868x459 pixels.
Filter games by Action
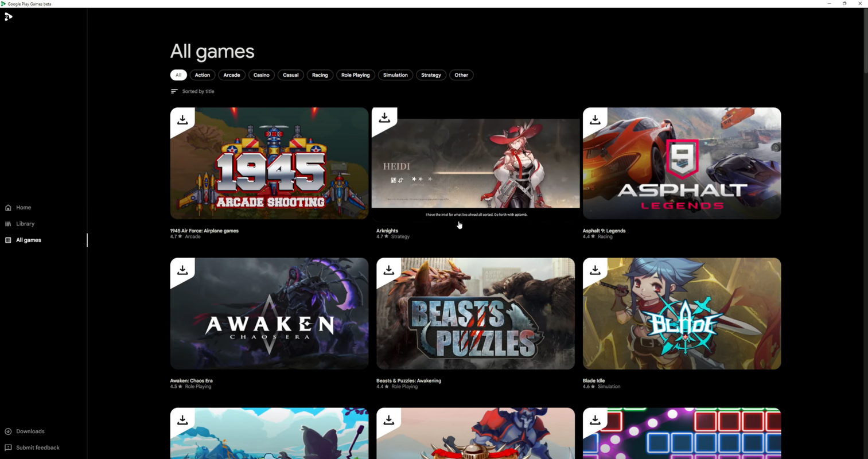(x=203, y=75)
